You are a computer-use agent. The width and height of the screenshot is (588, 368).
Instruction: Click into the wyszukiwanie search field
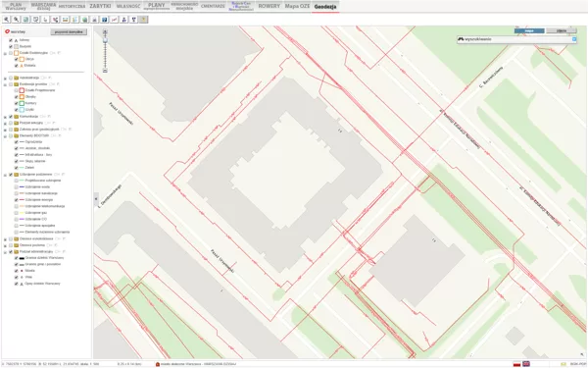click(517, 39)
